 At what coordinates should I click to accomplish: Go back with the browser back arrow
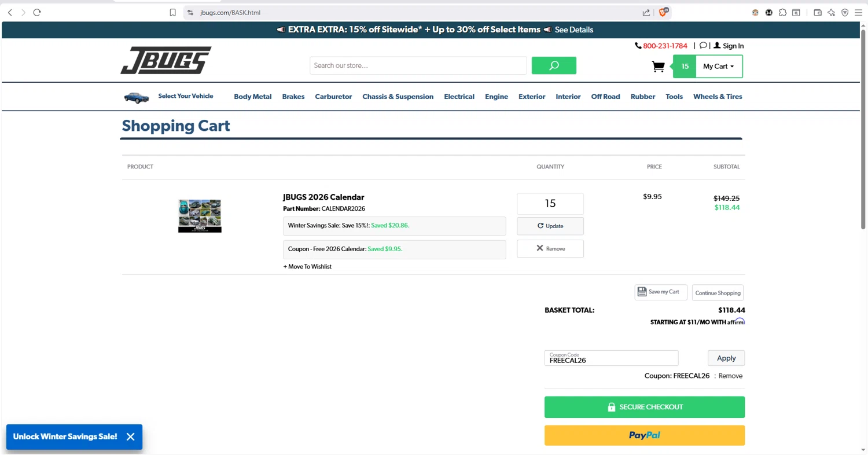pos(10,12)
